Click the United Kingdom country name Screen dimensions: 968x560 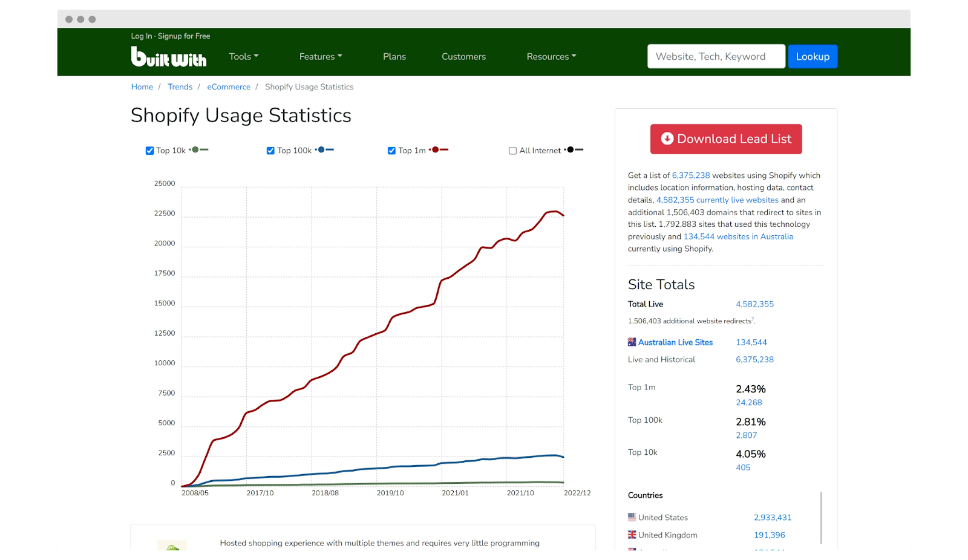tap(668, 535)
